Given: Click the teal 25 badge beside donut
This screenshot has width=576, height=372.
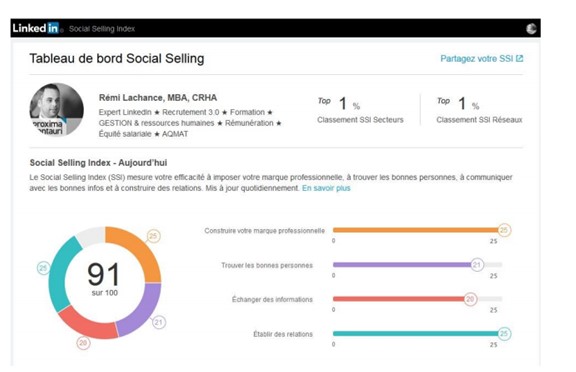Looking at the screenshot, I should coord(43,268).
